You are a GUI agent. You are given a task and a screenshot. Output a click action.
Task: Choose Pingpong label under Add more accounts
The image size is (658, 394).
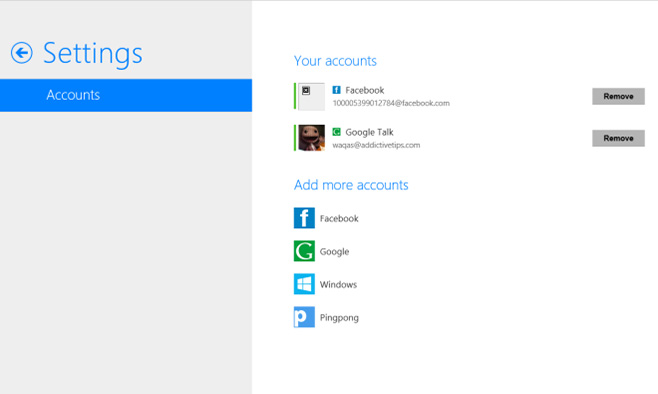(x=339, y=318)
